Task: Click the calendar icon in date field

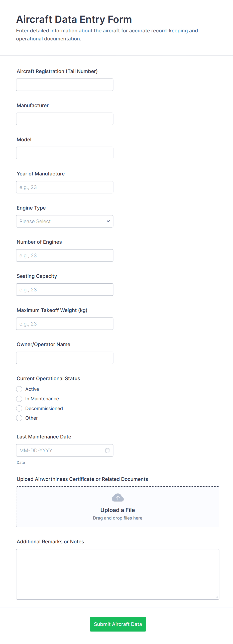Action: click(x=107, y=450)
